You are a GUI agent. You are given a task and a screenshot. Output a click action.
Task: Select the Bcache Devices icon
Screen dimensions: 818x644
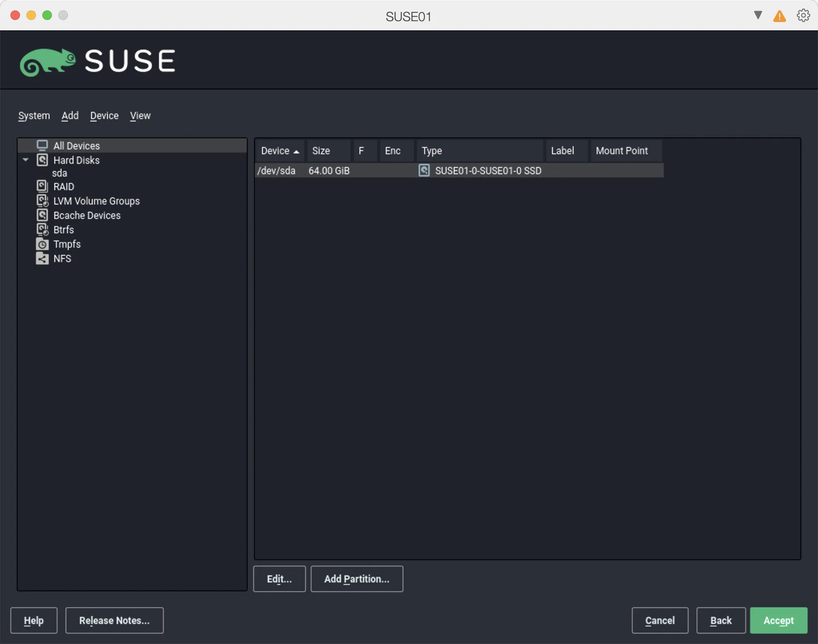[43, 215]
